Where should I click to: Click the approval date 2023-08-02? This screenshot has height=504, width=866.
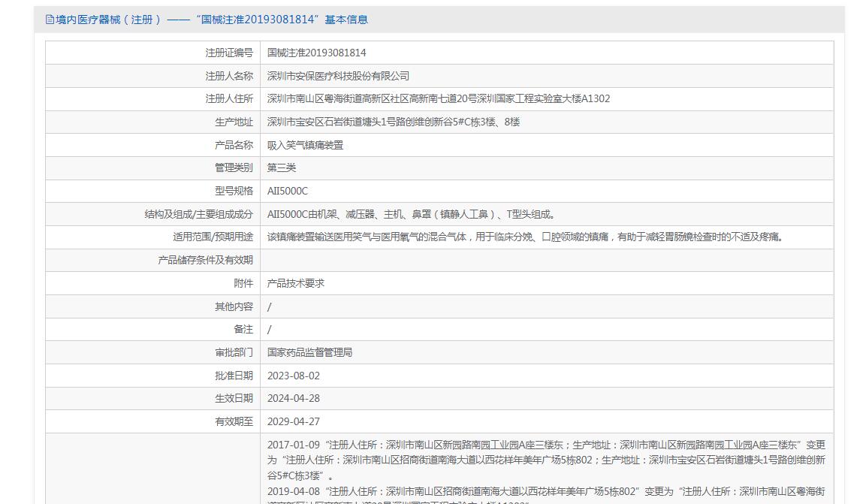(x=293, y=376)
